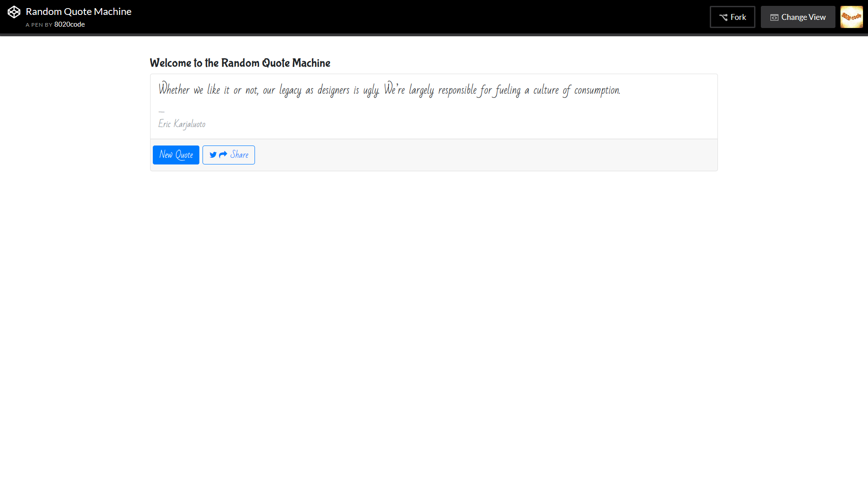
Task: Click the quote text about designers' legacy
Action: (x=389, y=89)
